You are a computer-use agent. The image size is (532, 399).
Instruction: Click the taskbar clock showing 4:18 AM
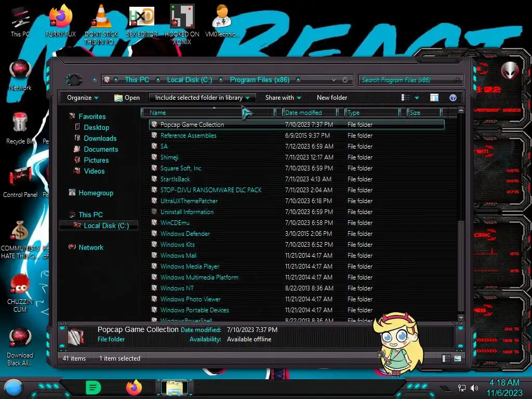point(504,388)
